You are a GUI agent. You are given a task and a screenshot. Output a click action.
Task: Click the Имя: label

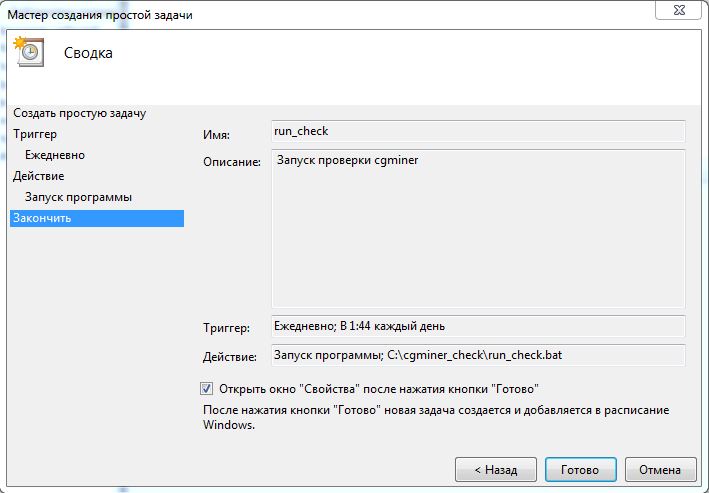217,135
